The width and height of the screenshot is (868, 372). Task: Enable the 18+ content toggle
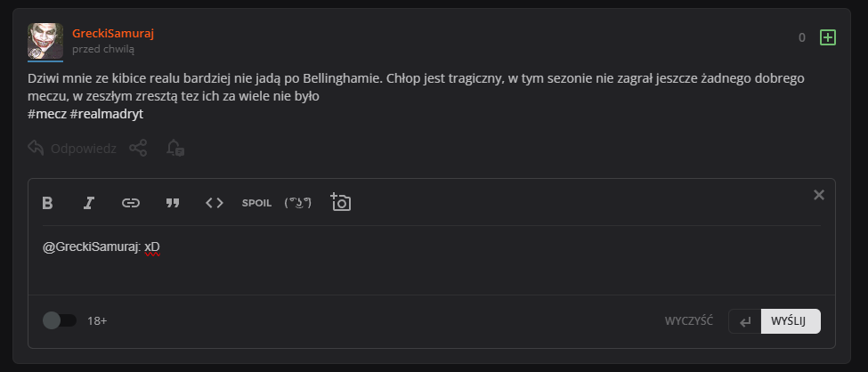point(60,320)
